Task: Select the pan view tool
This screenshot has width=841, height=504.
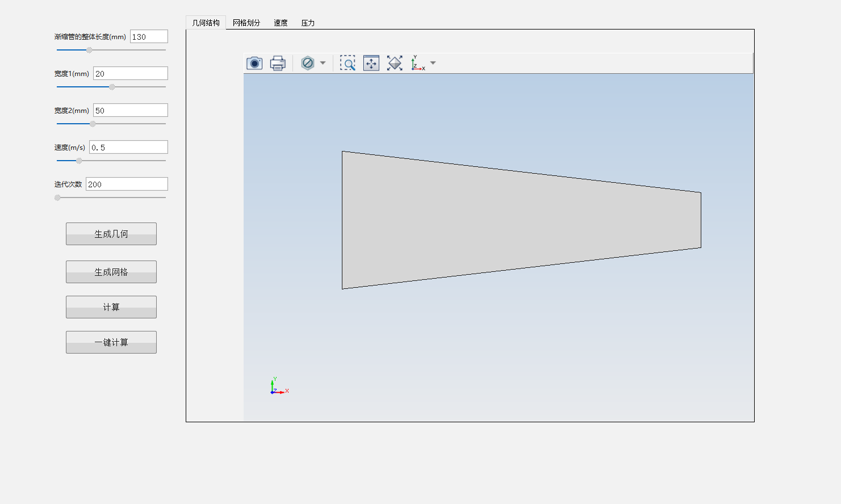Action: click(x=371, y=63)
